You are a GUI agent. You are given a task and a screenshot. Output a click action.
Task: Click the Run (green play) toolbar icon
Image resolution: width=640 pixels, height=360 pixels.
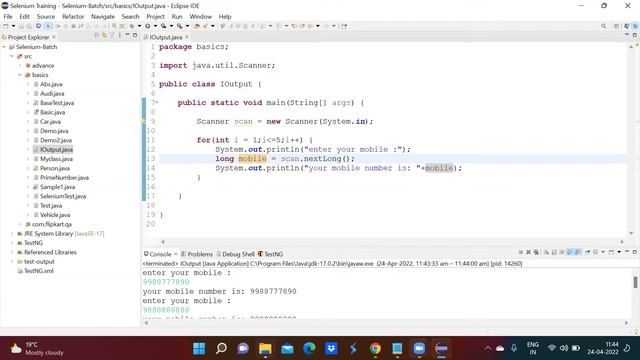pyautogui.click(x=147, y=26)
